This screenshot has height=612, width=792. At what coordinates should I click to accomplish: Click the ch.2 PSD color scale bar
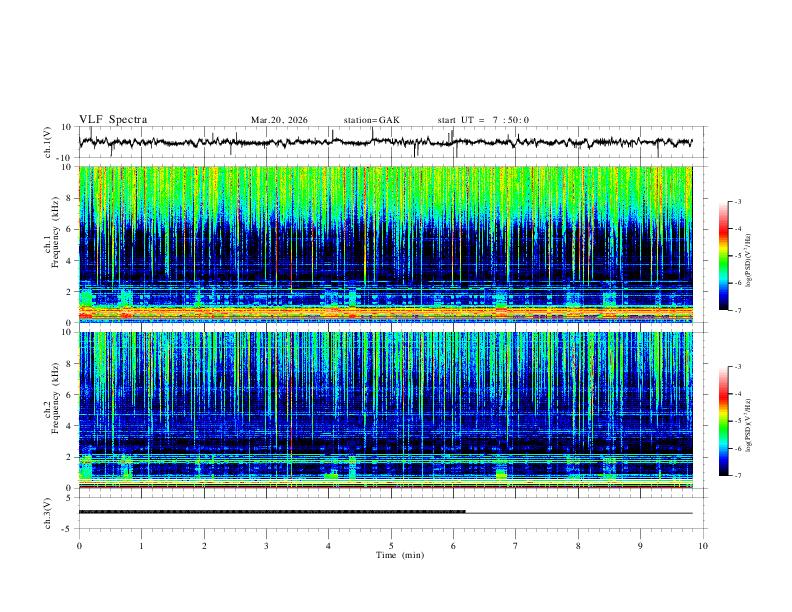pyautogui.click(x=724, y=421)
